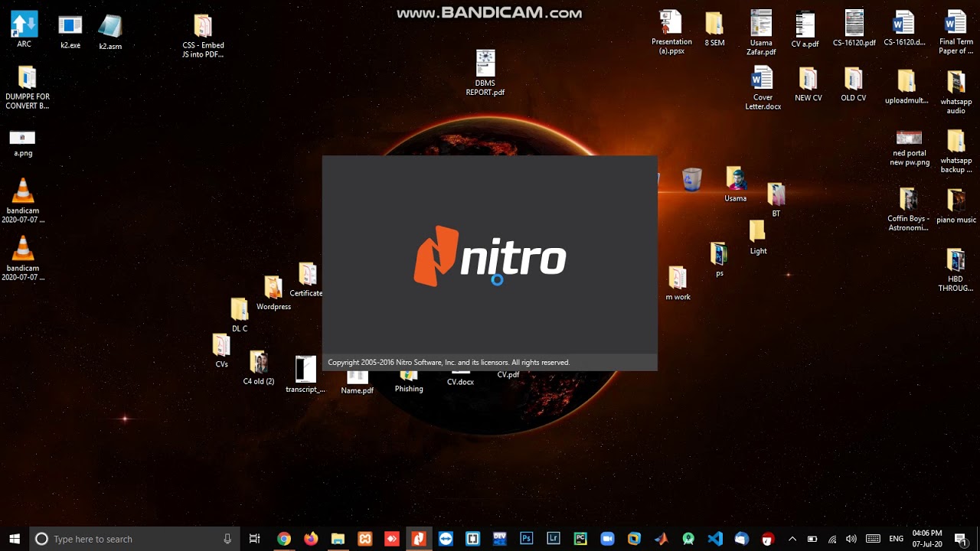Select the CS-16120 Word document

904,29
